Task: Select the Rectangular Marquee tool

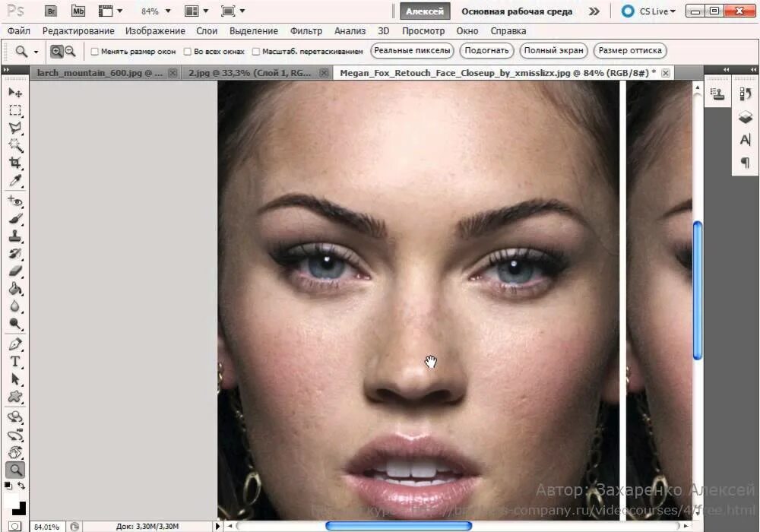Action: tap(15, 110)
